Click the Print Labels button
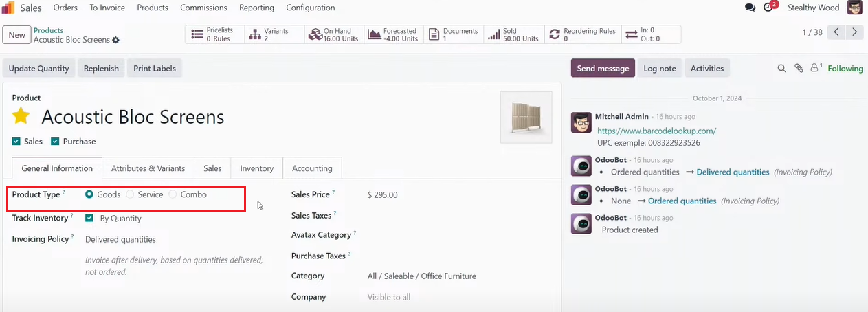 155,69
